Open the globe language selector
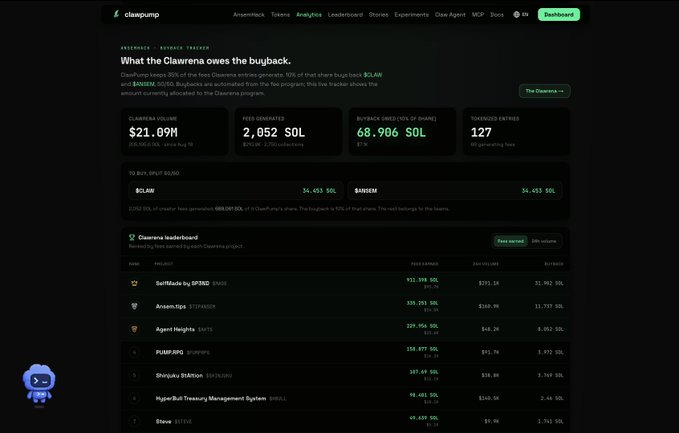Viewport: 679px width, 433px height. [516, 14]
